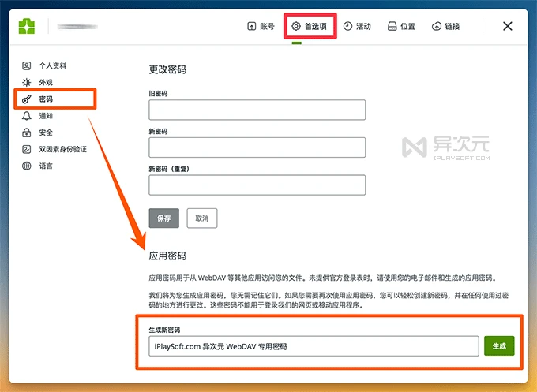Click the 保存 save button
Image resolution: width=537 pixels, height=392 pixels.
(x=163, y=218)
